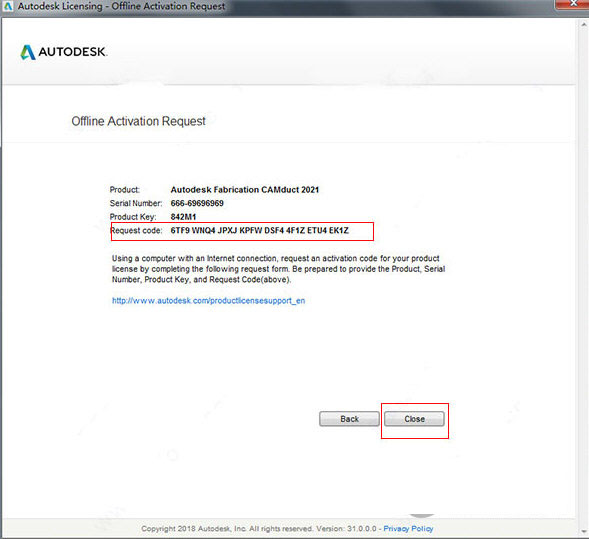Screen dimensions: 589x539
Task: Select the serial number 666-69696969
Action: 197,203
